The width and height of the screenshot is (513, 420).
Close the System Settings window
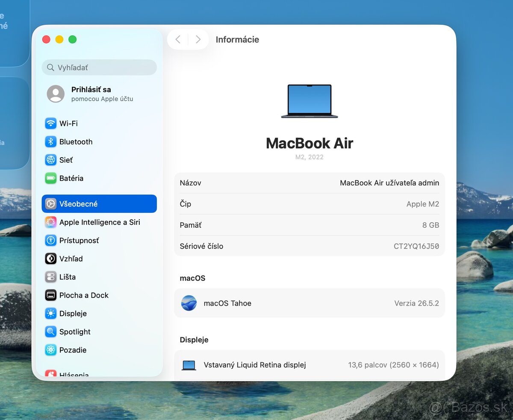[x=46, y=39]
